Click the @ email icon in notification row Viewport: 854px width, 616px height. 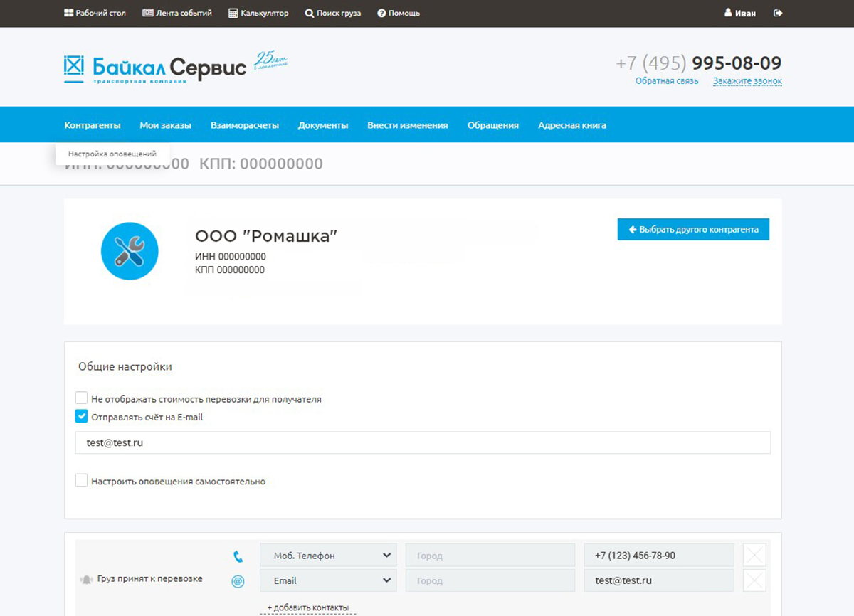click(x=238, y=581)
